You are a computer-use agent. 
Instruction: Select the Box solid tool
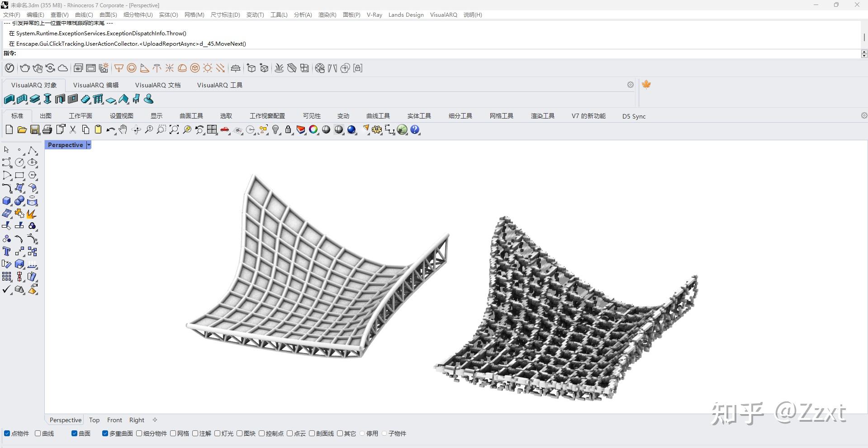7,201
